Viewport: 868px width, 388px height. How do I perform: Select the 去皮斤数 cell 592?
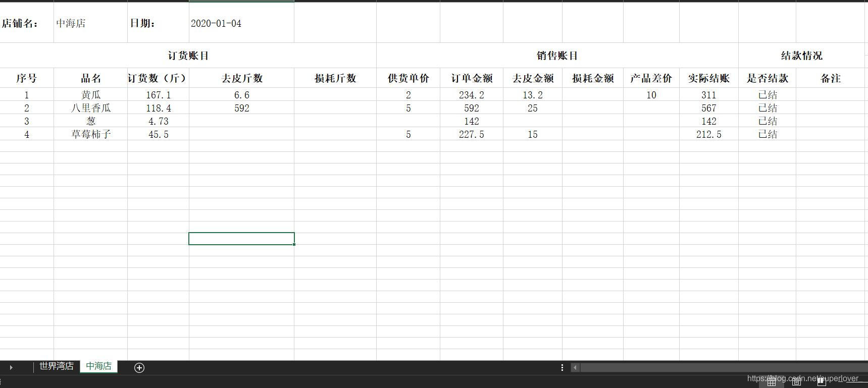click(241, 108)
